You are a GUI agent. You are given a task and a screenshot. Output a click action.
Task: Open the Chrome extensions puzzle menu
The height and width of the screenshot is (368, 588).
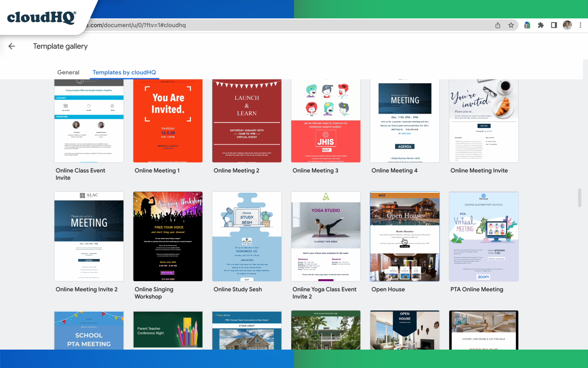(x=541, y=25)
